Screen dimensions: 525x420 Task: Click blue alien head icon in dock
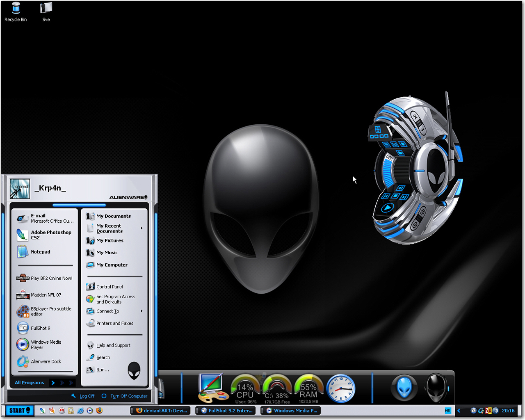point(404,387)
